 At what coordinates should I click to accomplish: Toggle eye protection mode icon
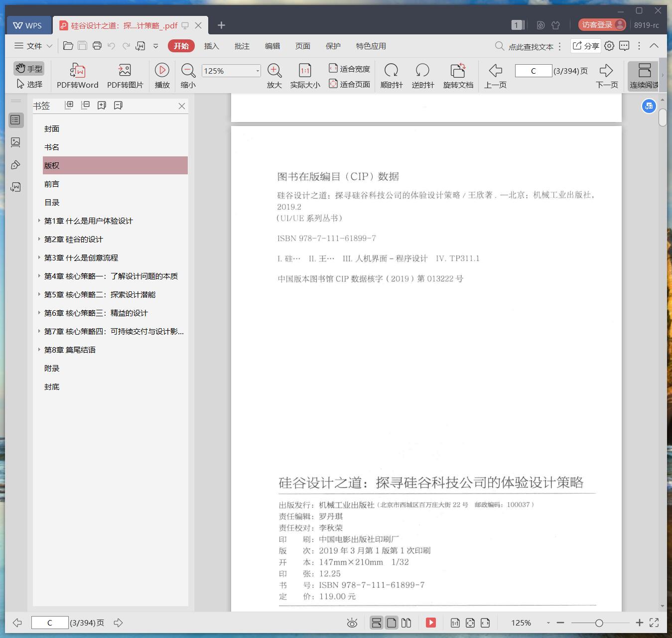point(352,623)
